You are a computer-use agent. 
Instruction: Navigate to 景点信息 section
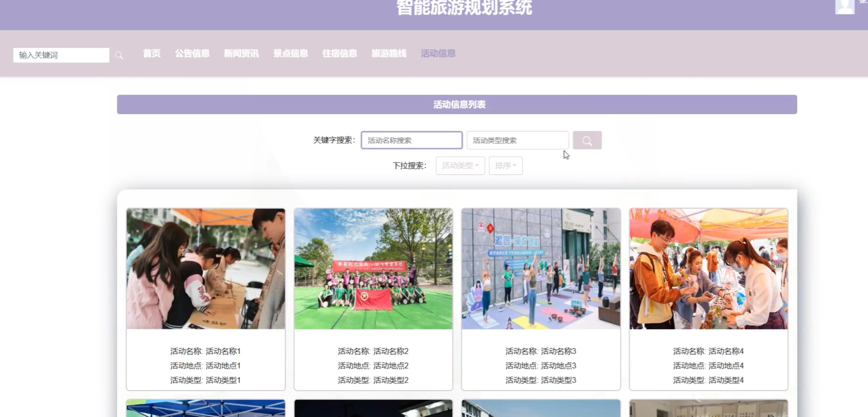(290, 54)
